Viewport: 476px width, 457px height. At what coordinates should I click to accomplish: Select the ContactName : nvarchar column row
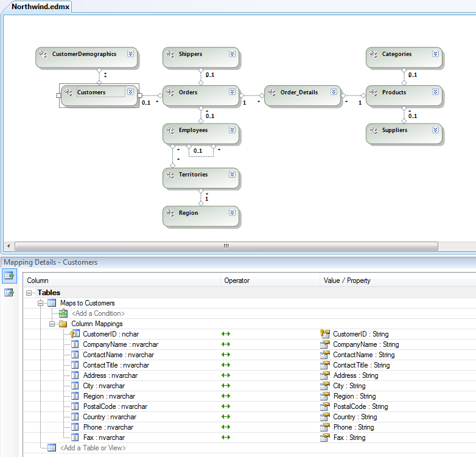[x=119, y=355]
